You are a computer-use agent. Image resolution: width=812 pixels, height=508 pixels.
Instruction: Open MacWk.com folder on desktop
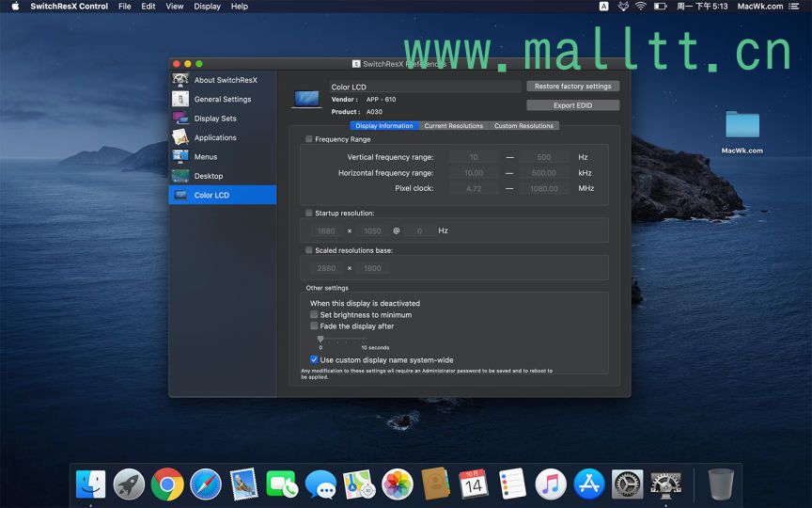(742, 125)
